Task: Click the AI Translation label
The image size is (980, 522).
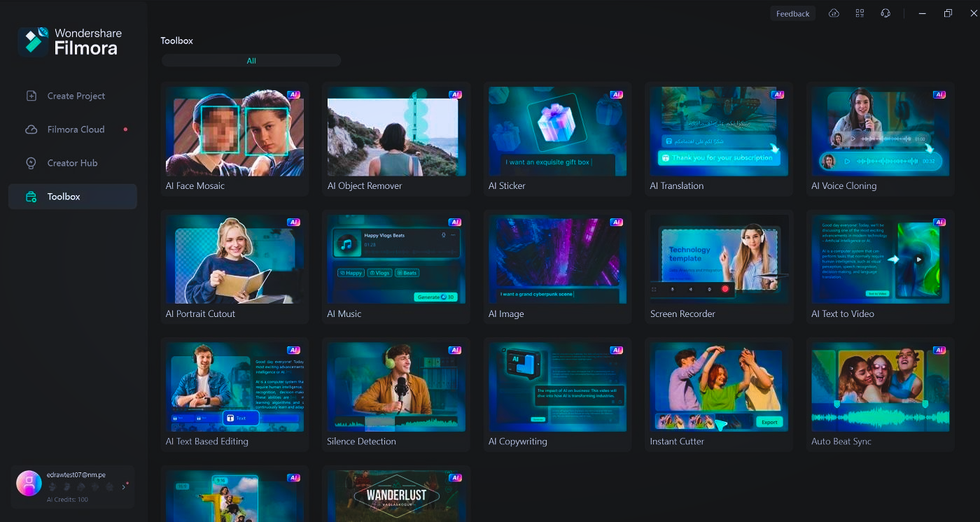Action: (677, 186)
